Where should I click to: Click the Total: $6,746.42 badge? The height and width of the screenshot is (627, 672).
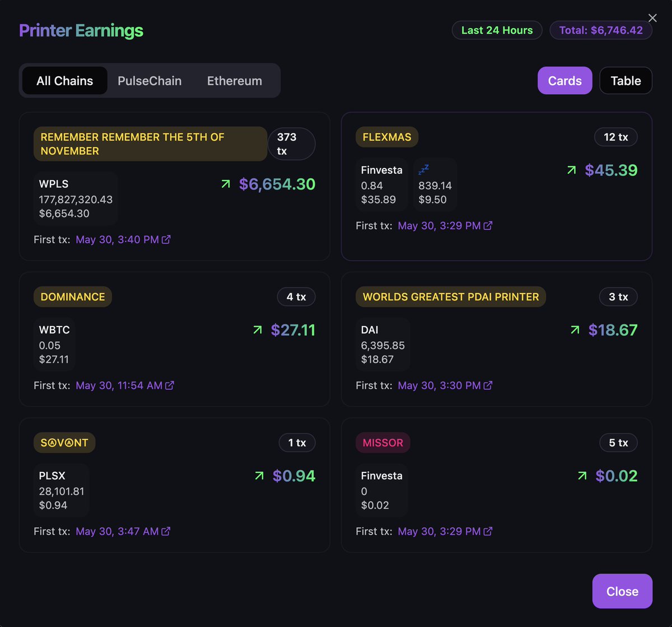[601, 30]
